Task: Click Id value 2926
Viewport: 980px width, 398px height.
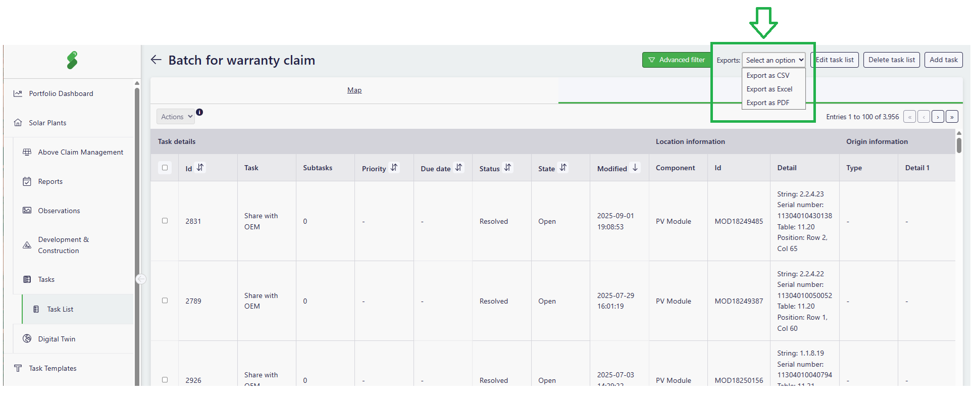Action: [193, 380]
